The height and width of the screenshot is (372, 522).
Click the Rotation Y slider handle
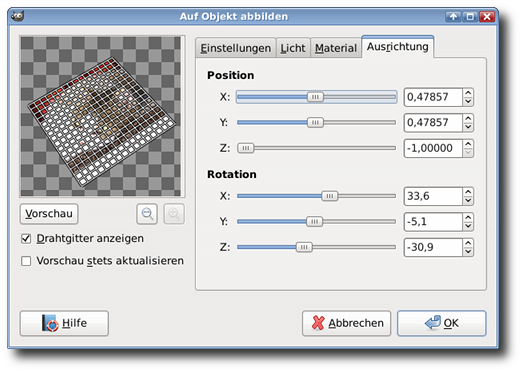tap(314, 222)
